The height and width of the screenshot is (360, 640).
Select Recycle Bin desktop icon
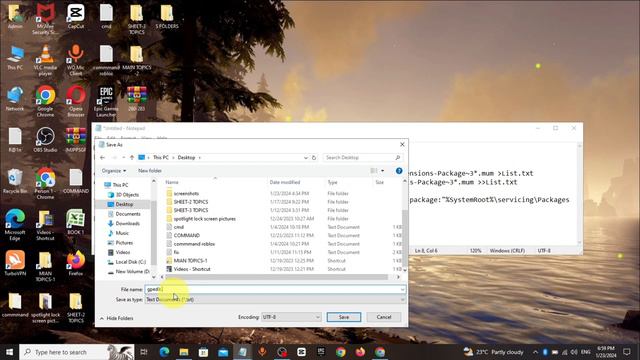15,181
